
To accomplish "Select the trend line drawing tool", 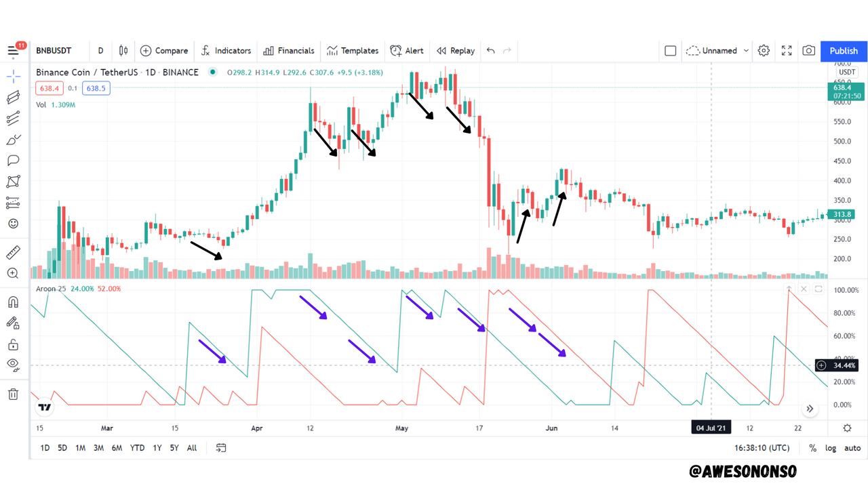I will click(x=14, y=98).
